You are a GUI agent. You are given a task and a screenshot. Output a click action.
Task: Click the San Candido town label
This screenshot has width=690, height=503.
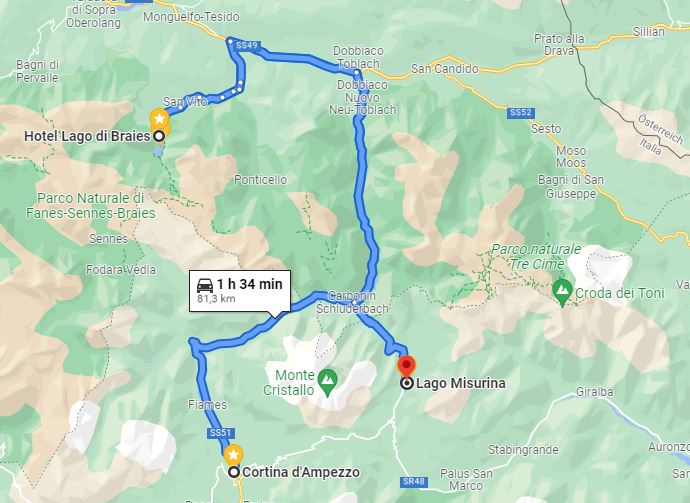445,69
